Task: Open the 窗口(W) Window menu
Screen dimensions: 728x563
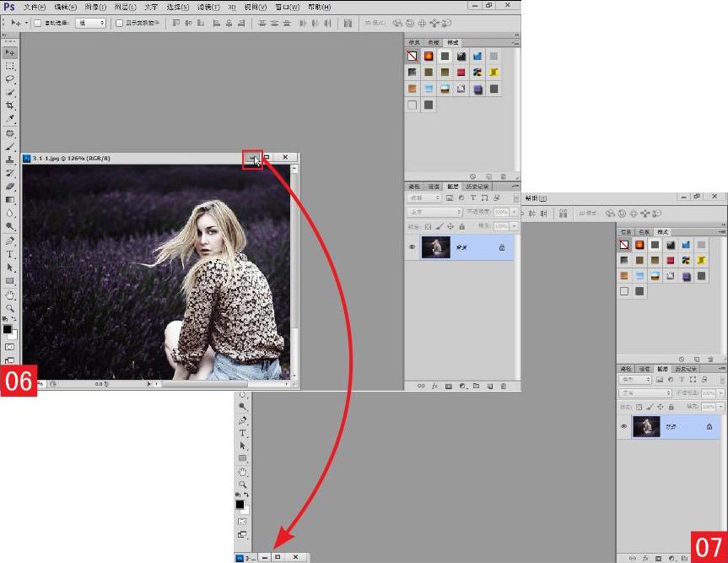Action: 288,7
